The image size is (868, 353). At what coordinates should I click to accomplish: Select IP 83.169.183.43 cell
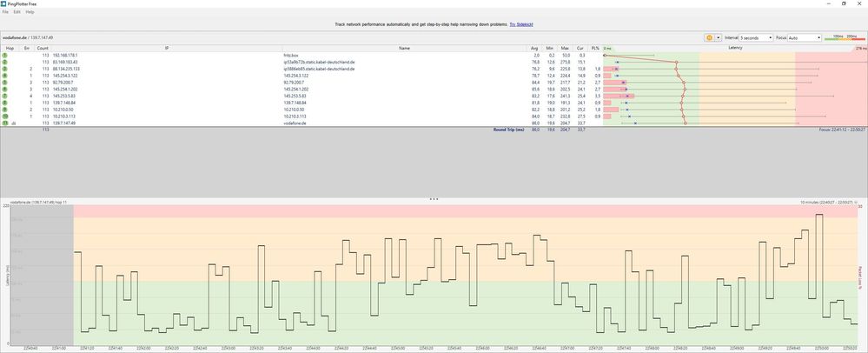(x=65, y=62)
